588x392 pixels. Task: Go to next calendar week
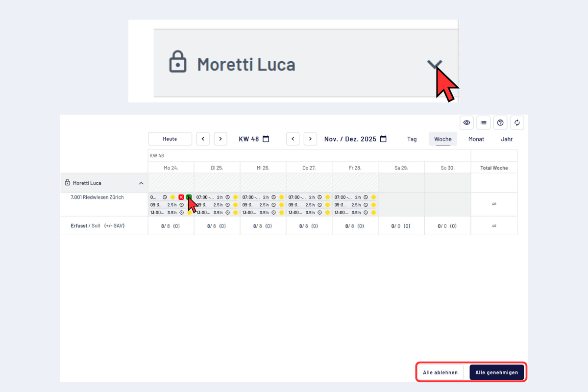tap(220, 139)
